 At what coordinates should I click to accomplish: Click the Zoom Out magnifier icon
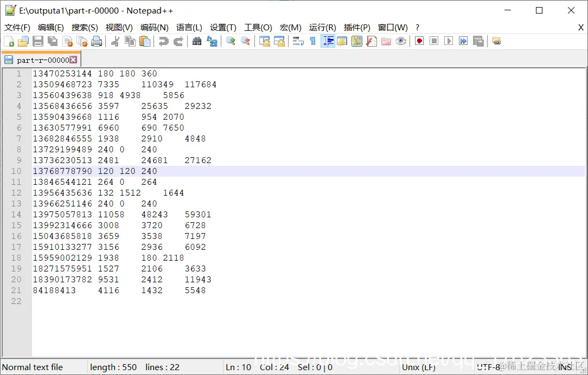click(245, 41)
